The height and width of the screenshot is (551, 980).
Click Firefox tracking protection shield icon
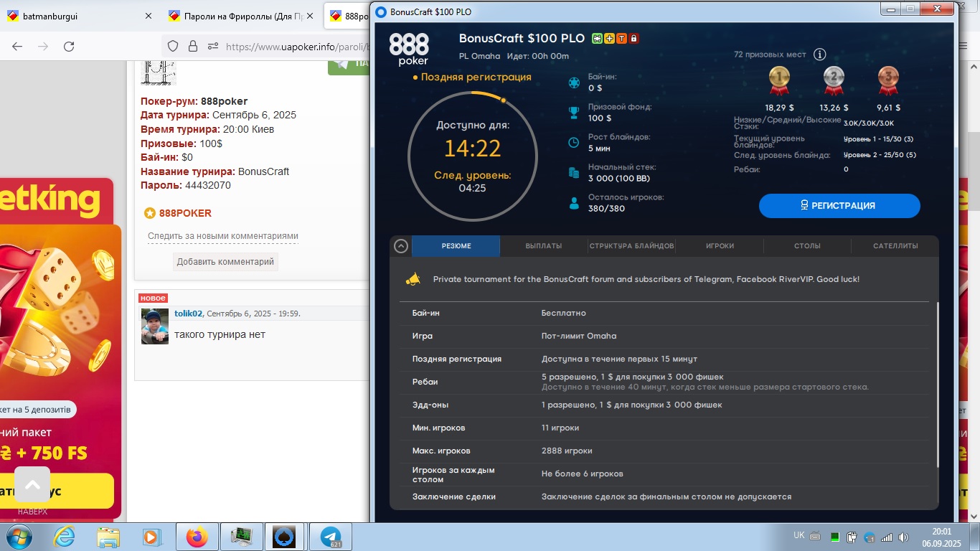172,46
